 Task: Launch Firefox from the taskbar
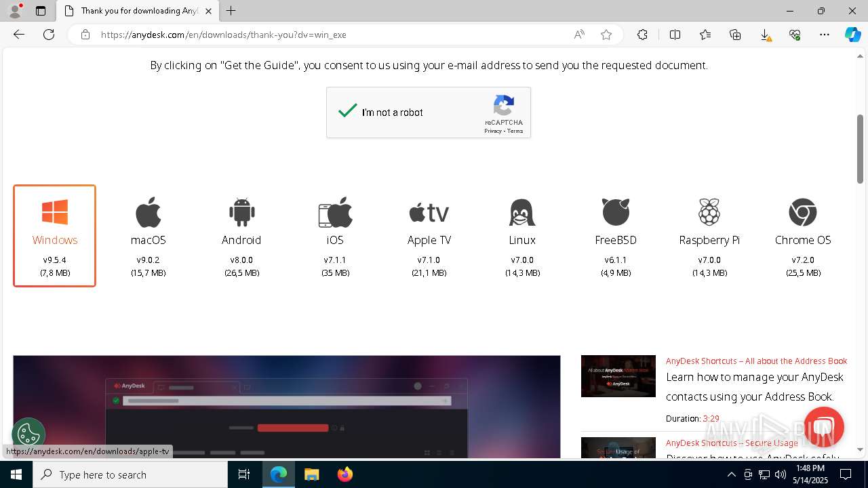point(345,474)
